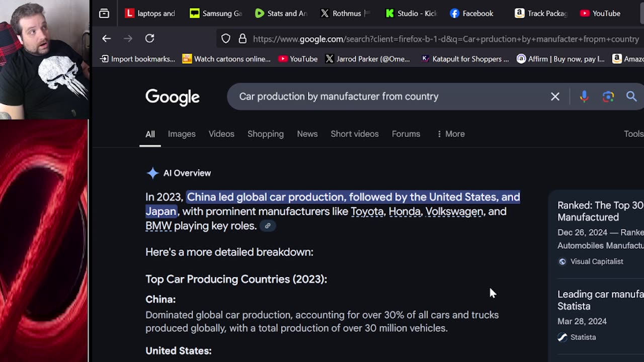Select the All results tab
644x362 pixels.
coord(150,134)
